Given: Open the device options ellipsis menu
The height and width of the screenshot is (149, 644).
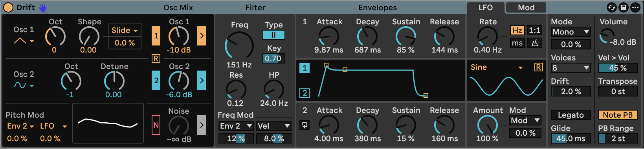Looking at the screenshot, I should tap(635, 7).
